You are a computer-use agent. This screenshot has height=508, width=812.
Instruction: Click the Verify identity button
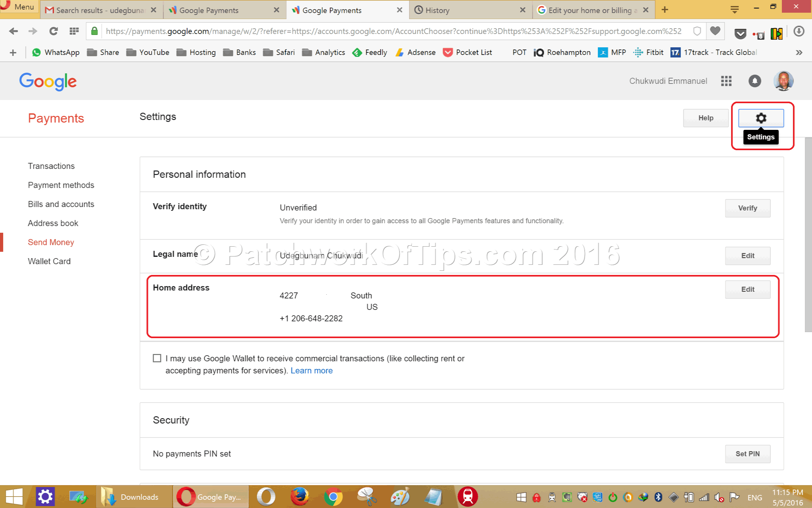click(748, 208)
